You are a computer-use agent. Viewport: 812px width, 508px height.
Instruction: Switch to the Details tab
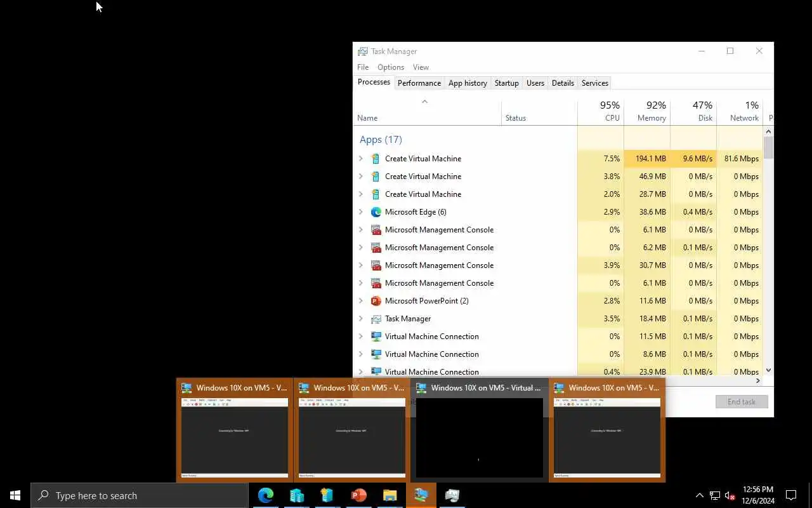coord(563,83)
